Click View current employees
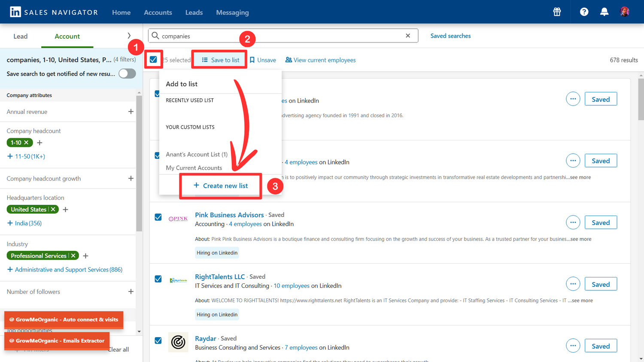The width and height of the screenshot is (644, 362). click(x=321, y=60)
